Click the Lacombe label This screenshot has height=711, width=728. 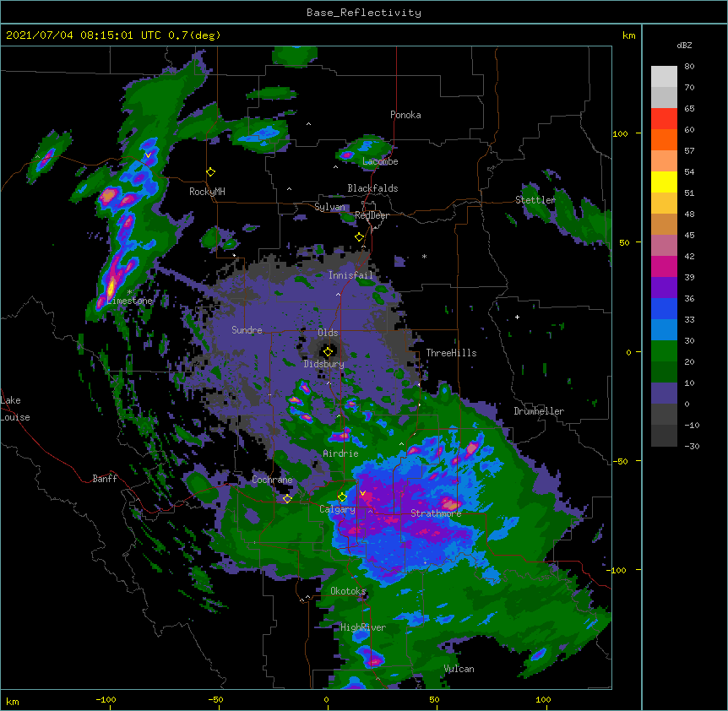[380, 161]
